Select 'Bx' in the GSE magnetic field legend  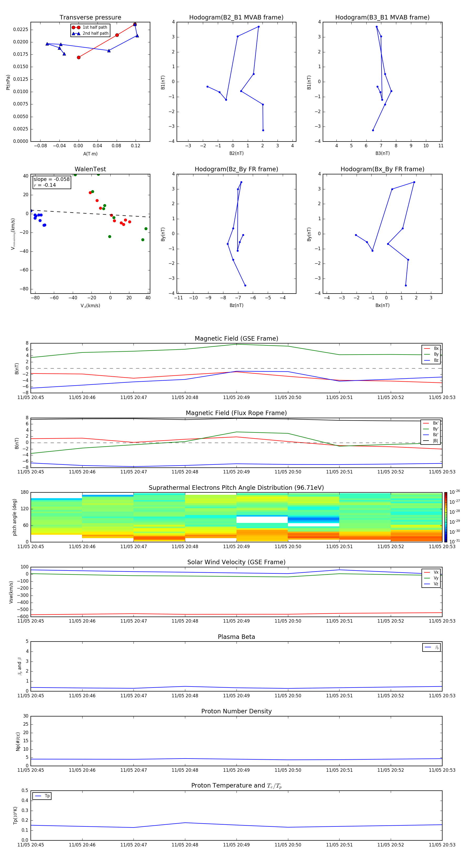pyautogui.click(x=431, y=349)
